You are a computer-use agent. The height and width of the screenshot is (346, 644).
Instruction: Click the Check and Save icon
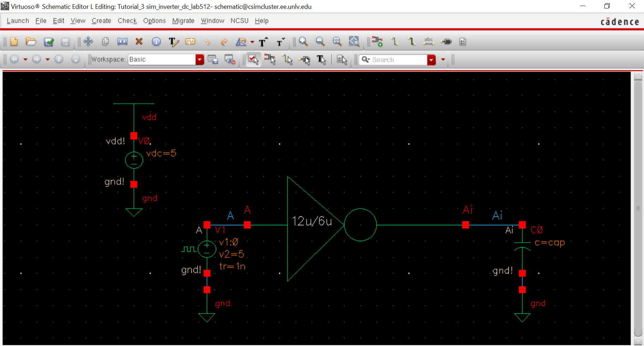pyautogui.click(x=48, y=42)
